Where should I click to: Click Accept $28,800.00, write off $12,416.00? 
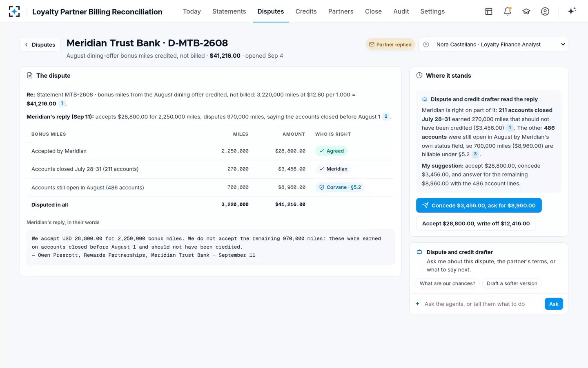tap(476, 224)
